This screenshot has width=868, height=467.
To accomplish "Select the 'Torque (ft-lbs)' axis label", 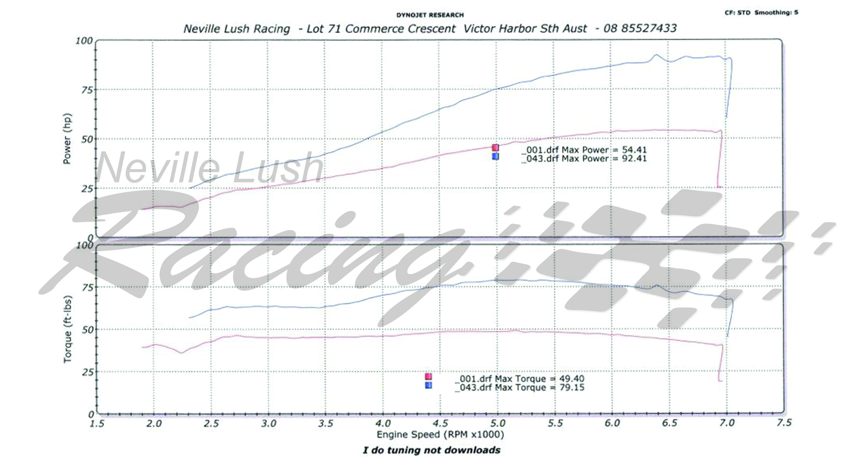I will pyautogui.click(x=67, y=329).
